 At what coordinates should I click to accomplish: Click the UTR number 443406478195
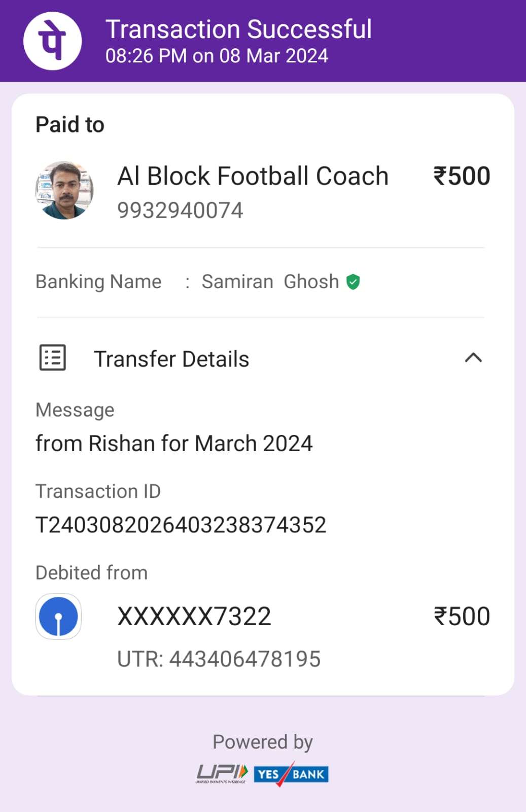(244, 659)
